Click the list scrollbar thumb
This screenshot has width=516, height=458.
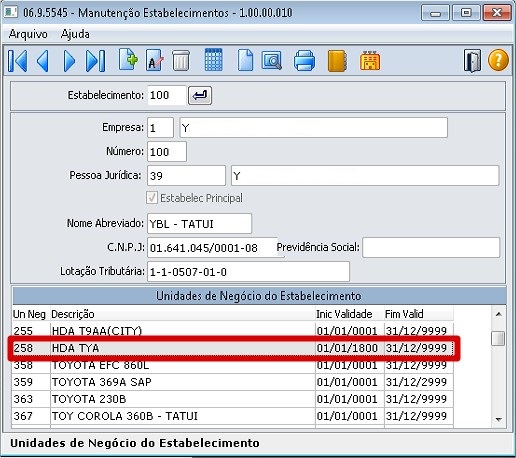(x=498, y=338)
